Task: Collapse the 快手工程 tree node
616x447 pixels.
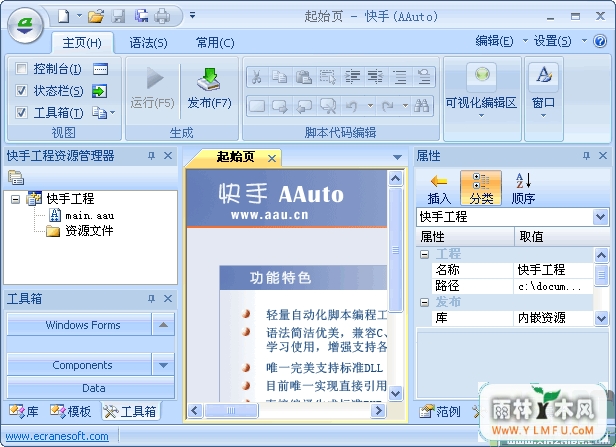Action: (x=15, y=199)
